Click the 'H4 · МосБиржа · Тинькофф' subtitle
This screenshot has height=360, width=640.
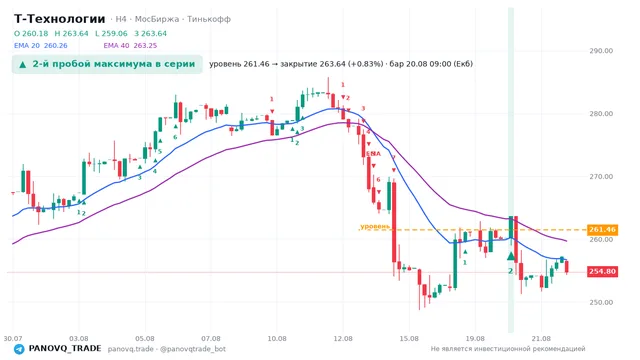click(173, 19)
